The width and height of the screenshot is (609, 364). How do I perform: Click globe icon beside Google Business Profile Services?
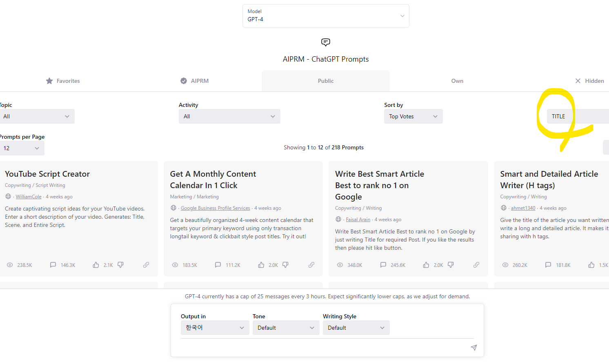point(173,208)
